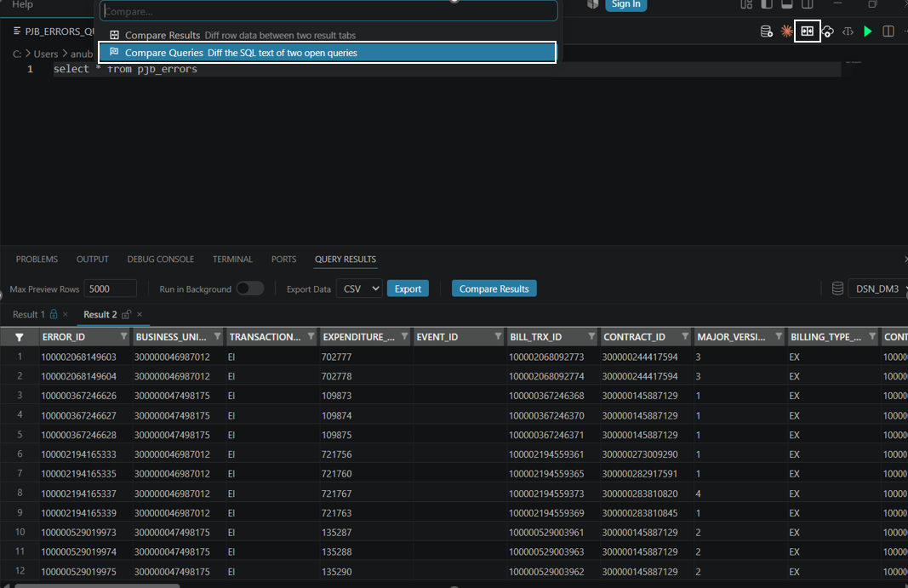Open the Result 1 tab
The height and width of the screenshot is (588, 908).
[x=28, y=314]
